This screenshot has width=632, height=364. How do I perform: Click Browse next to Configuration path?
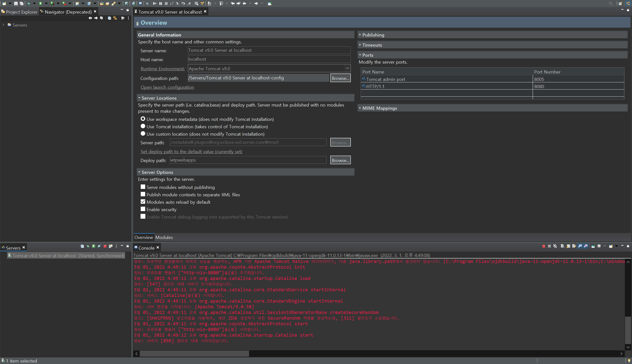pyautogui.click(x=340, y=78)
